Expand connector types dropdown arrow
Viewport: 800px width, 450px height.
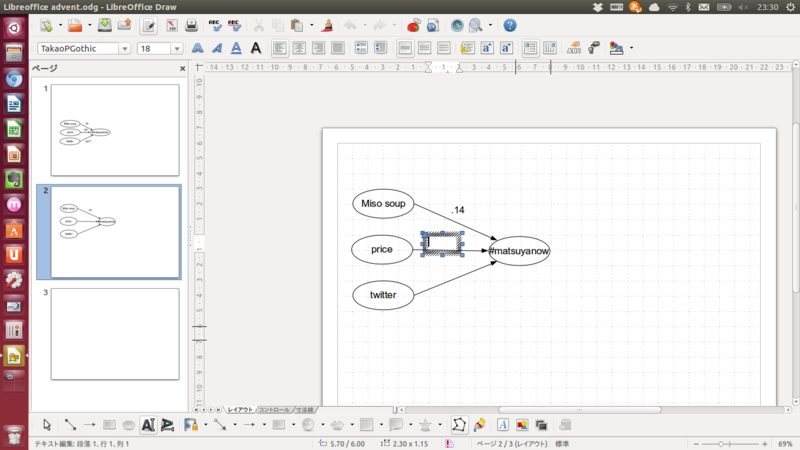pyautogui.click(x=235, y=424)
